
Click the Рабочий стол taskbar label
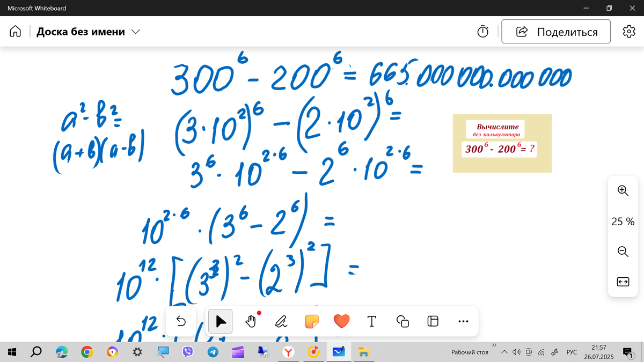(x=470, y=352)
